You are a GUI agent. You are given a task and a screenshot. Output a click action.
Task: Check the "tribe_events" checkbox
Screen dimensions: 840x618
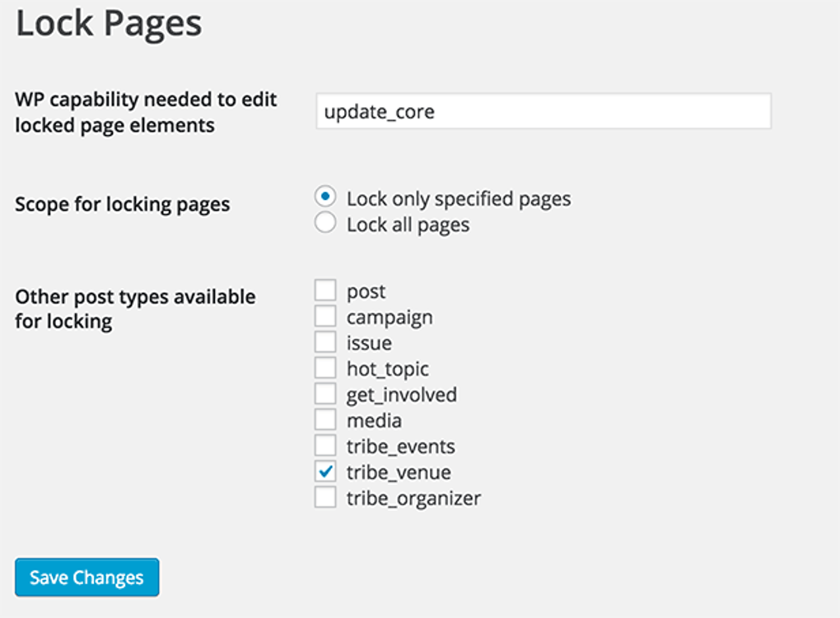click(324, 445)
